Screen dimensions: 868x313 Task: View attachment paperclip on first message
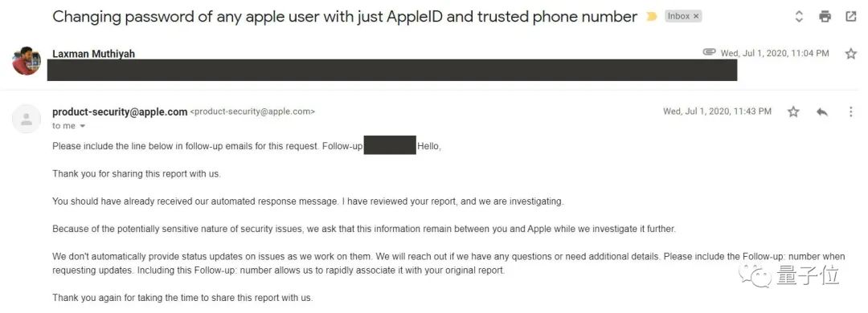click(709, 52)
